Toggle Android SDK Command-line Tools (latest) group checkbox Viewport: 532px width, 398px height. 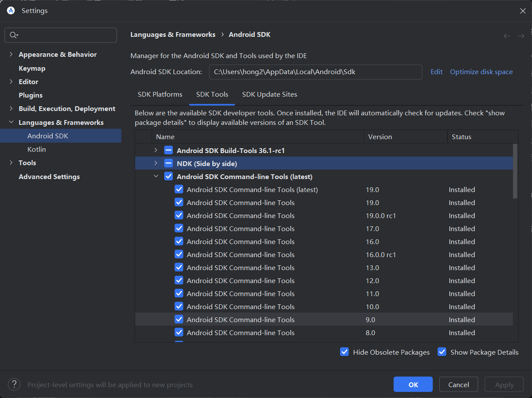coord(169,176)
